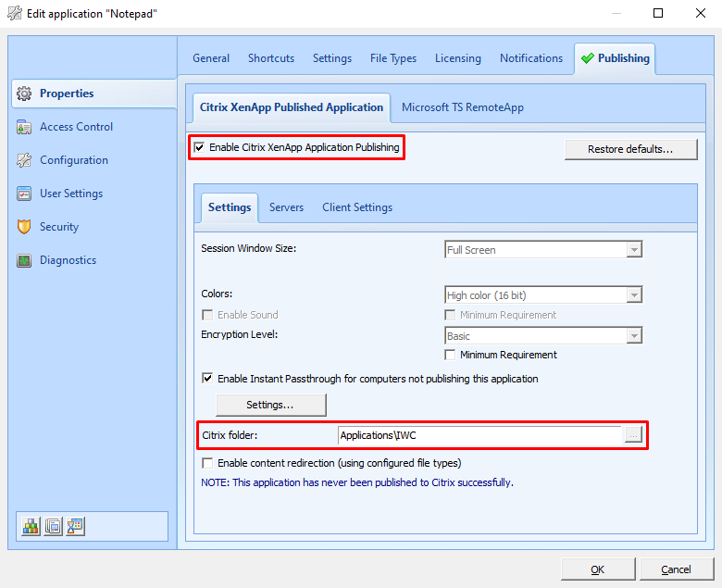Image resolution: width=722 pixels, height=588 pixels.
Task: Click the Properties gear icon
Action: coord(24,94)
